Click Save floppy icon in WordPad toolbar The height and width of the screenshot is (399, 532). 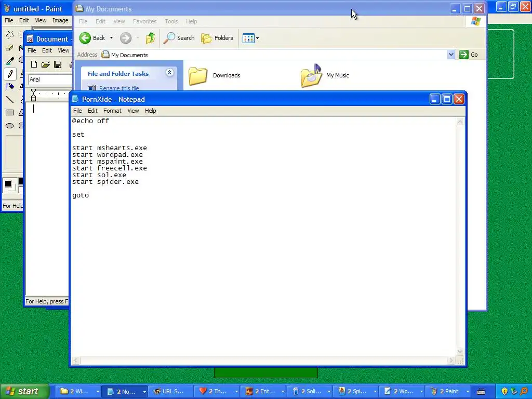coord(58,64)
